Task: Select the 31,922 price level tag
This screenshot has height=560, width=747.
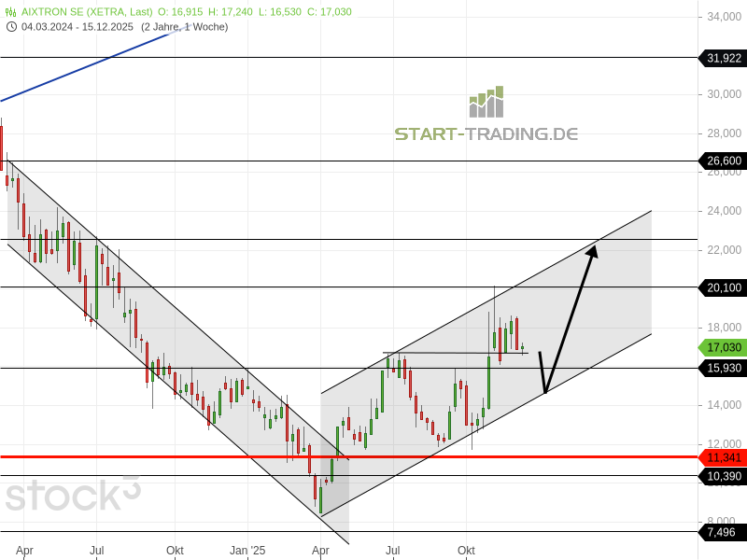Action: coord(722,58)
